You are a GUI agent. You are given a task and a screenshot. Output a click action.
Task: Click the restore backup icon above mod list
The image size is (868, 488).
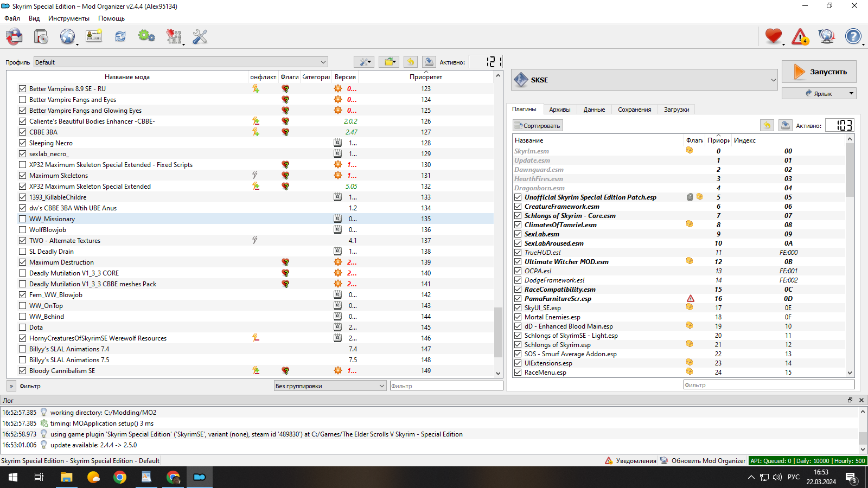(411, 62)
